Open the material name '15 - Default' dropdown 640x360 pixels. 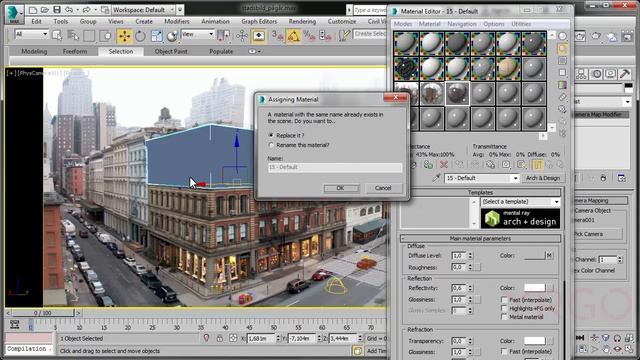[482, 178]
